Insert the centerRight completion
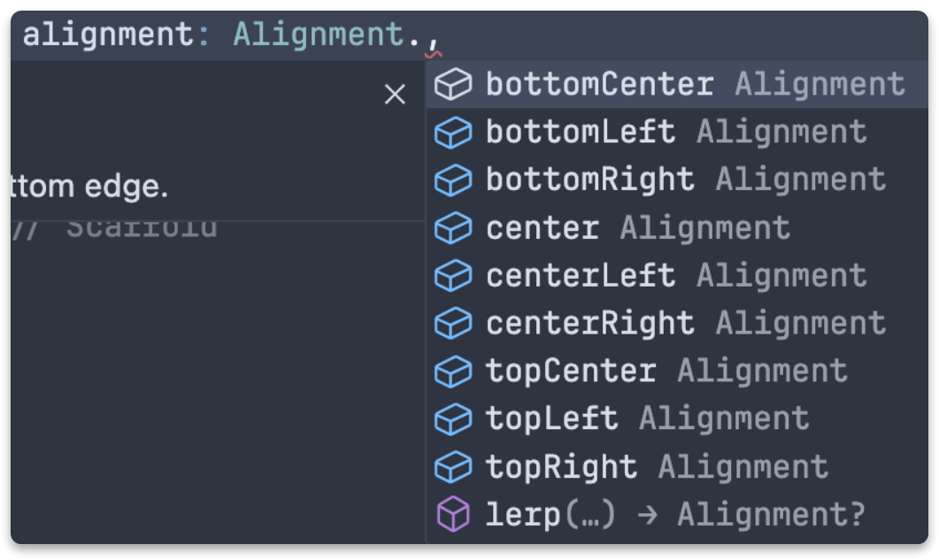This screenshot has height=560, width=939. click(590, 324)
